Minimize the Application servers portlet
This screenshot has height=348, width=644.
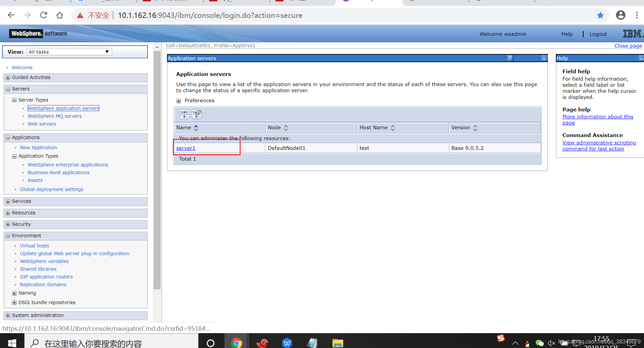tap(544, 58)
